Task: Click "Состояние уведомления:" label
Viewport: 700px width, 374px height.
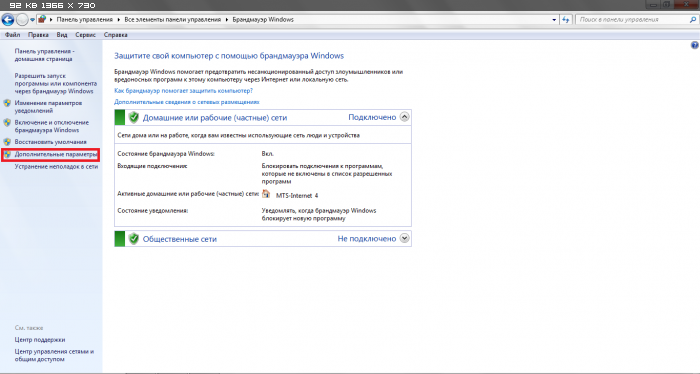Action: click(x=153, y=210)
